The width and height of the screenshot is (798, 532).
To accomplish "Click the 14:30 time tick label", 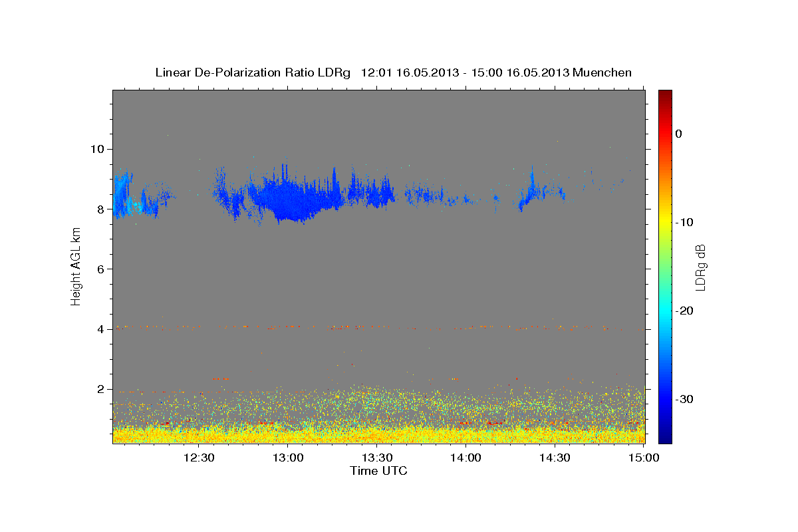I will (555, 458).
